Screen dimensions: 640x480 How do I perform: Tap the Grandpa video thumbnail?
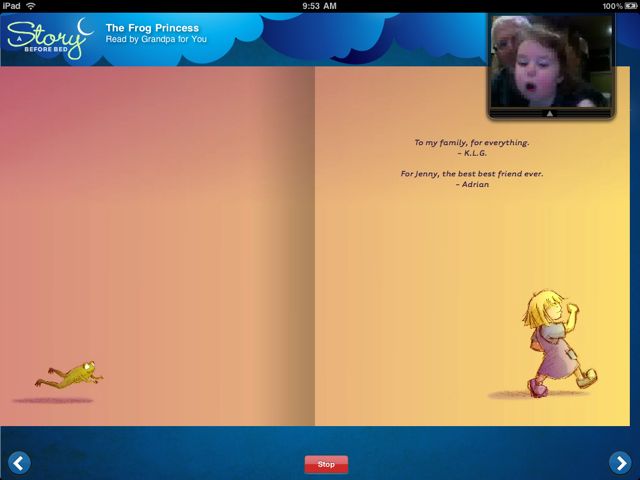click(x=551, y=62)
